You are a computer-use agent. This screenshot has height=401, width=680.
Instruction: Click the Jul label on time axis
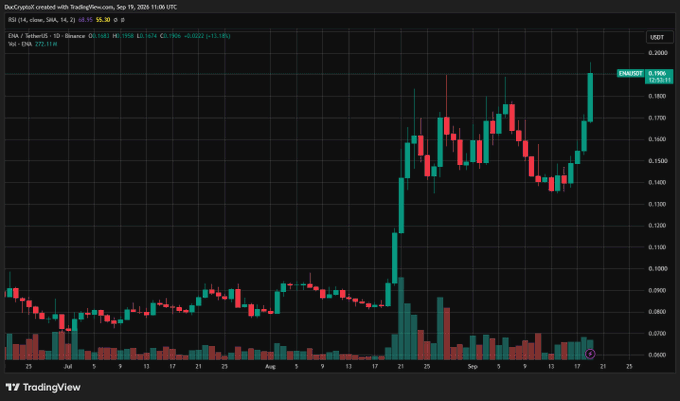click(68, 367)
